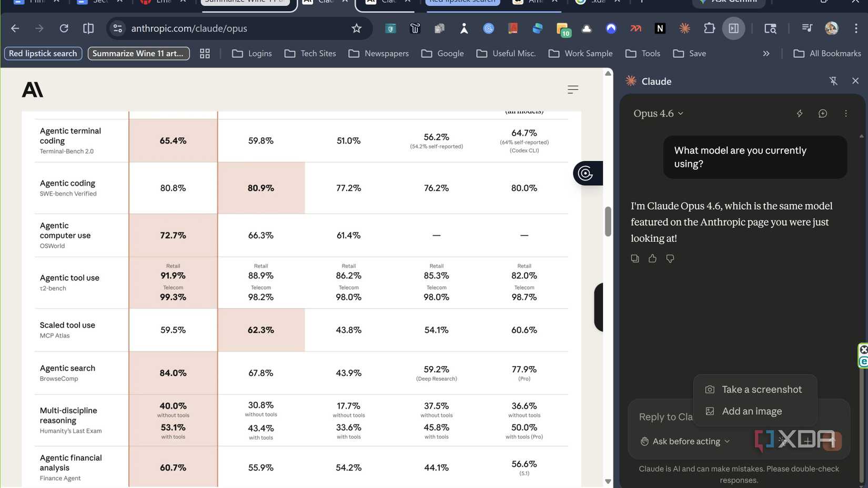Reload the current page
This screenshot has width=868, height=488.
click(x=64, y=28)
